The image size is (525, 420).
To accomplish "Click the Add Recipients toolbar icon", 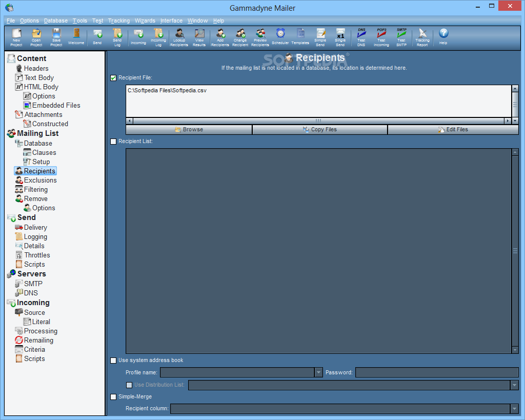I will [x=220, y=37].
